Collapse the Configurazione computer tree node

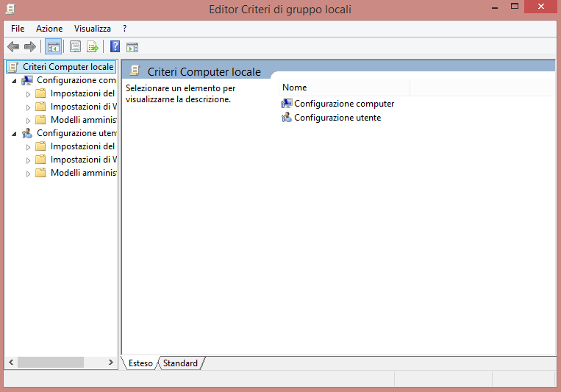[x=14, y=81]
